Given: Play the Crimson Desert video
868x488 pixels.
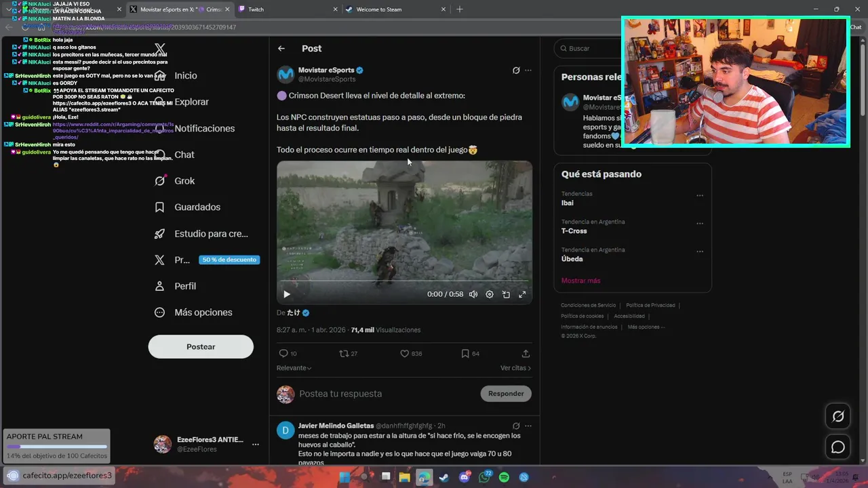Looking at the screenshot, I should pyautogui.click(x=287, y=294).
